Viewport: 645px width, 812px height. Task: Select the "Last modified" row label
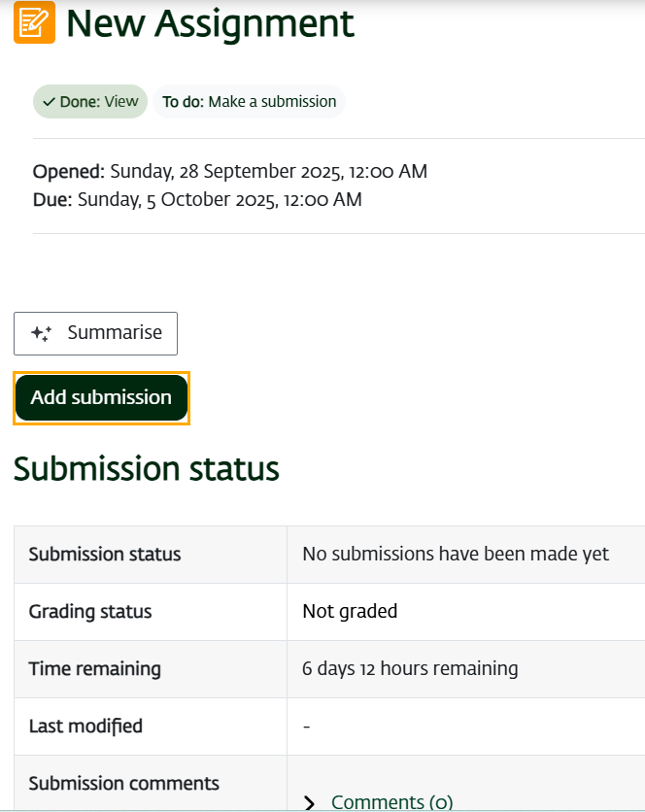coord(85,727)
